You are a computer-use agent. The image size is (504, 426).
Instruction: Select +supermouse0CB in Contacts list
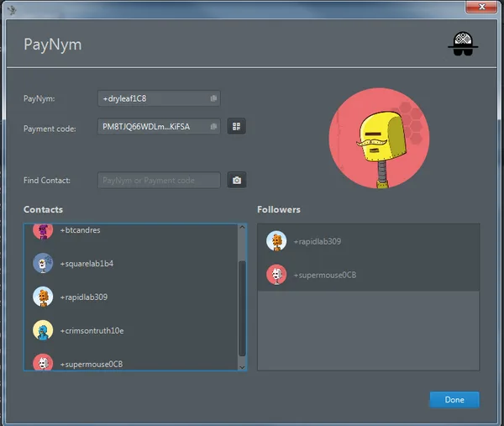[x=131, y=362]
